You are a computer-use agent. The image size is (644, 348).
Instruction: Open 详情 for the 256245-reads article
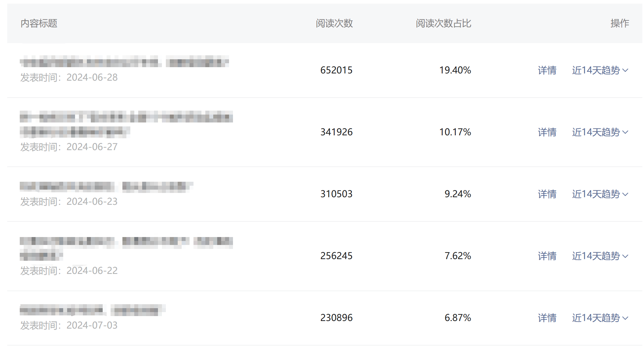[547, 256]
